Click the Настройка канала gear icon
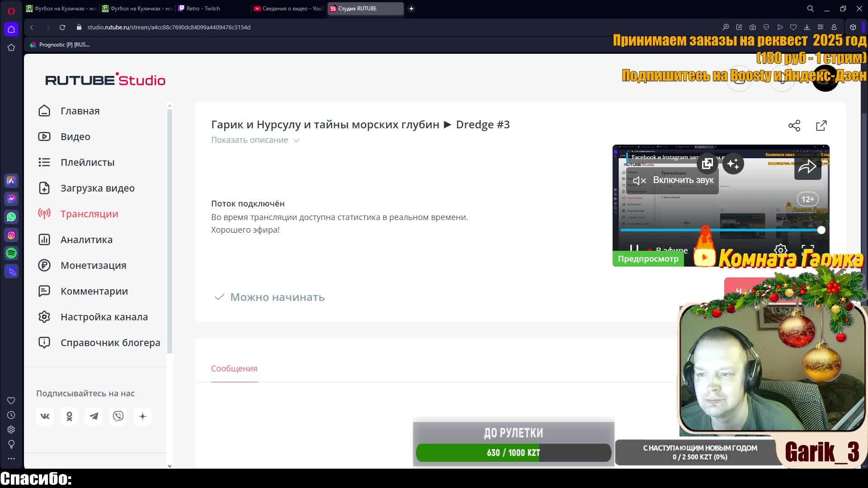 click(44, 317)
